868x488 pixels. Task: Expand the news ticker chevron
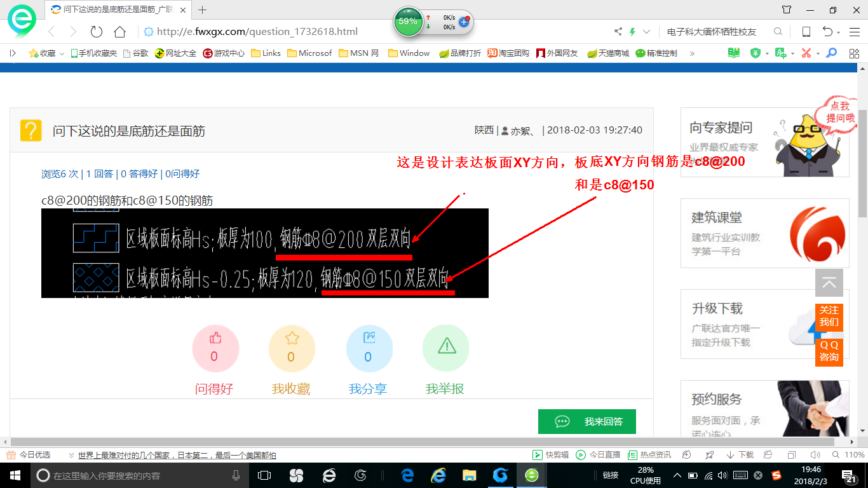[71, 456]
